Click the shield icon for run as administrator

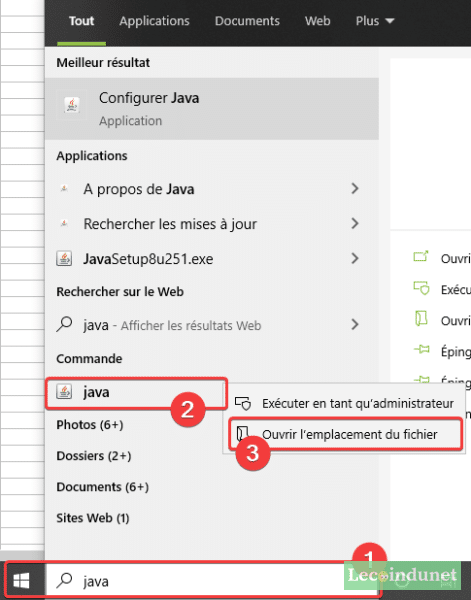coord(243,403)
